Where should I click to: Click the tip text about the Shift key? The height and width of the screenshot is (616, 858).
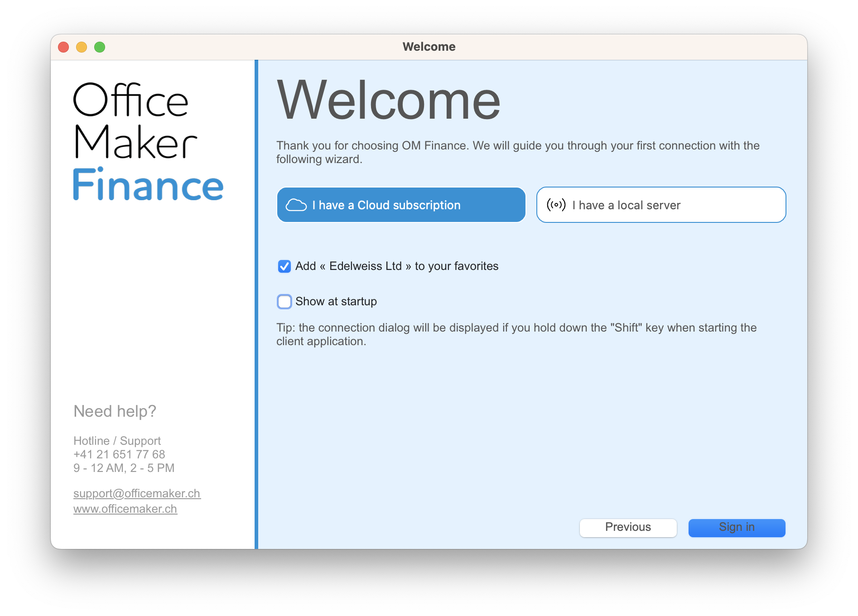pyautogui.click(x=516, y=334)
